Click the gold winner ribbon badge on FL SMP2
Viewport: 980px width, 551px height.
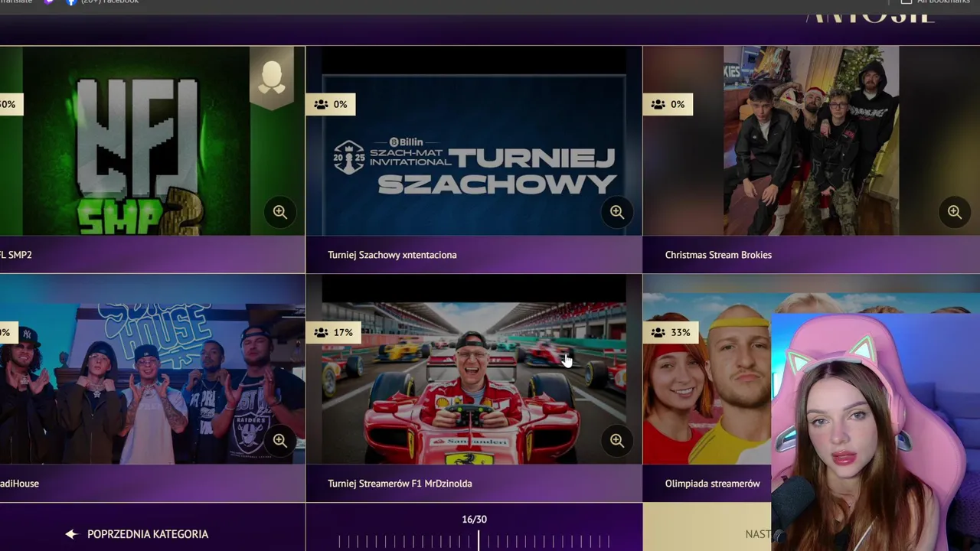[272, 78]
